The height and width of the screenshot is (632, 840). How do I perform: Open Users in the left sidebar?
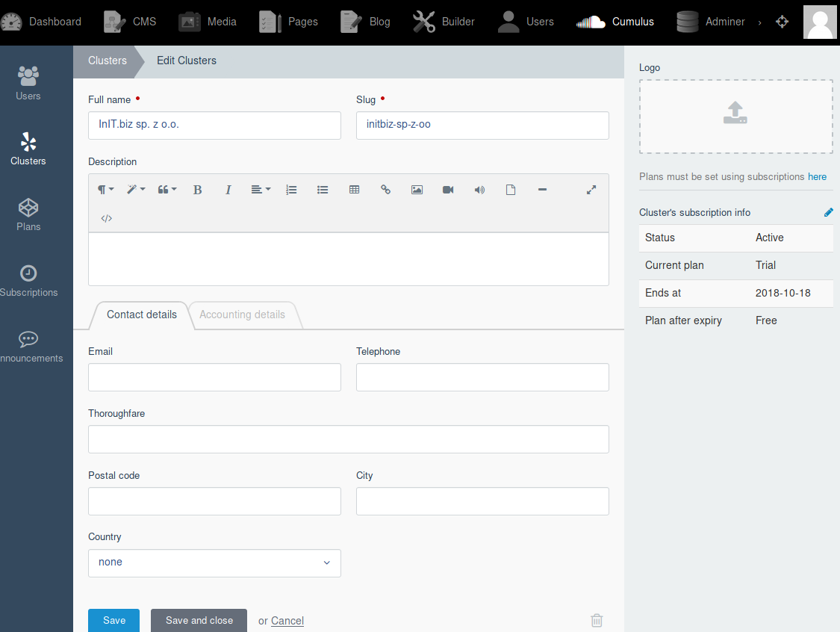(x=28, y=84)
